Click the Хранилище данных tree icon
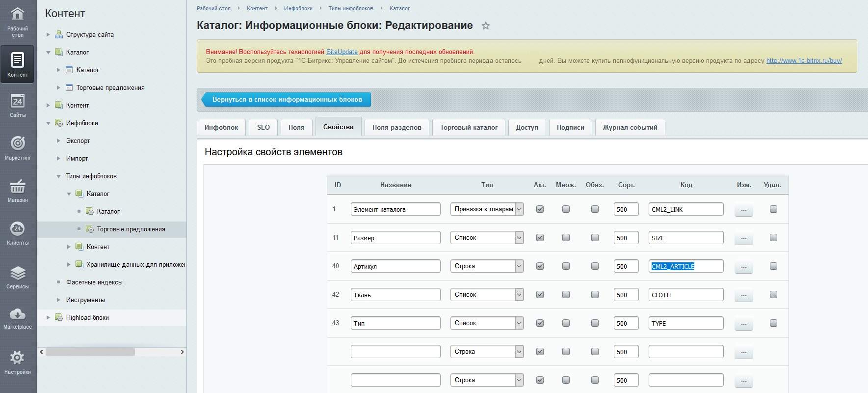The height and width of the screenshot is (393, 868). 79,264
